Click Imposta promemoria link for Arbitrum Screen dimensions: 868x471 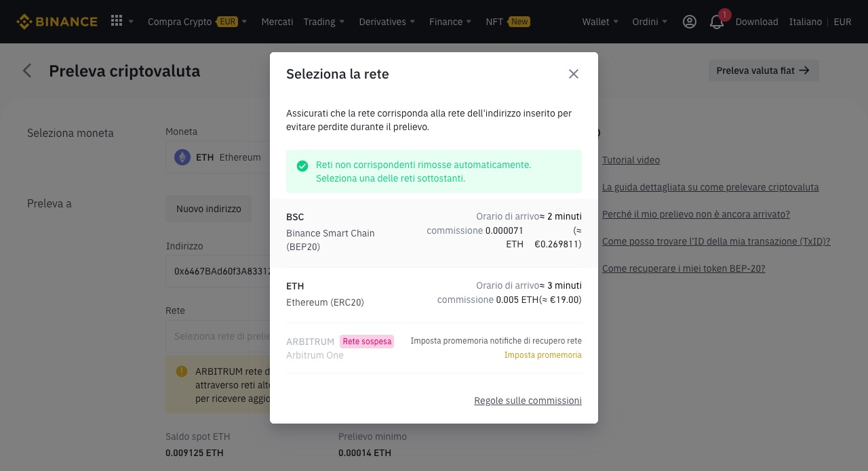[542, 355]
